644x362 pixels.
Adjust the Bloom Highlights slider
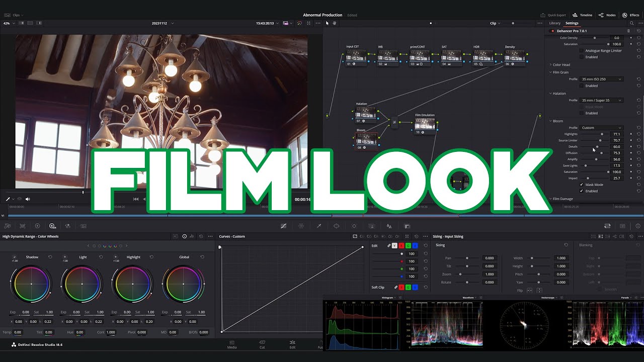(x=594, y=134)
